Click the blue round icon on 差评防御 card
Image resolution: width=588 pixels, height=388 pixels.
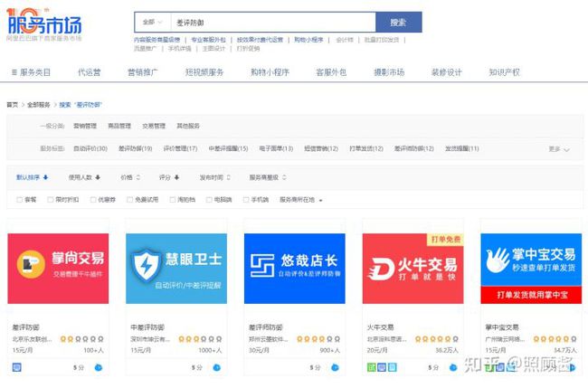click(99, 367)
